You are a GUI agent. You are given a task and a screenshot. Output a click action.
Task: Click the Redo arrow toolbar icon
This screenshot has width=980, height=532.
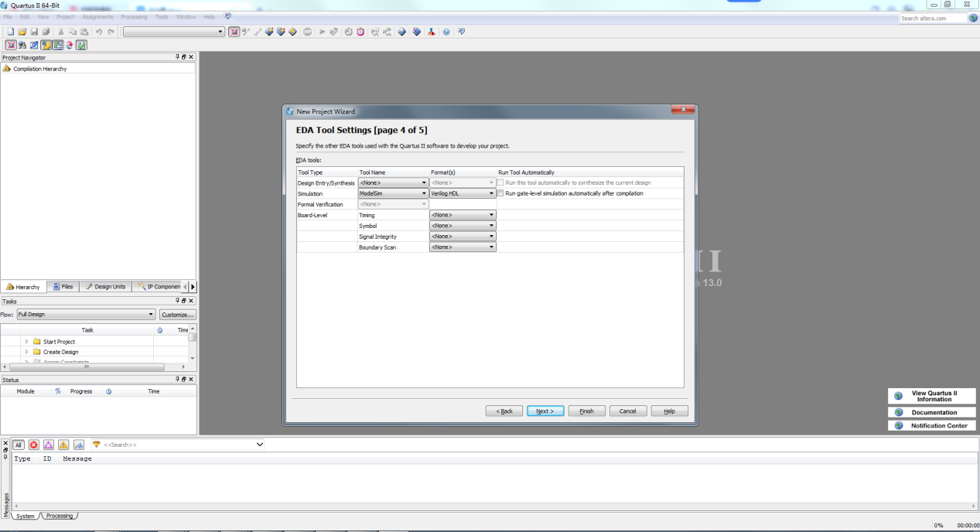(x=111, y=32)
